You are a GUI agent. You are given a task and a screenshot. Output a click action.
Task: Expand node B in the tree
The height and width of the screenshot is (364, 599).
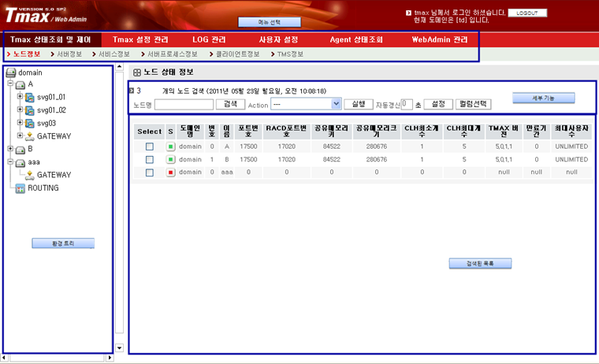(x=10, y=148)
